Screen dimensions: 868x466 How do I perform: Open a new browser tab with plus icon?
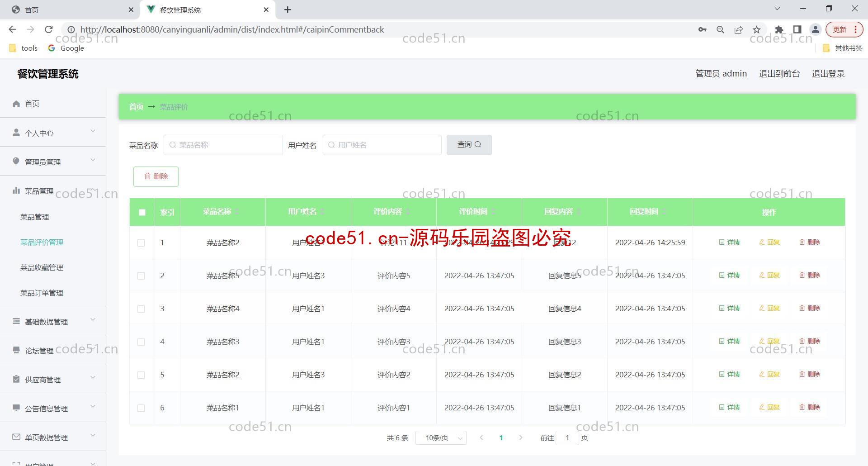tap(288, 10)
